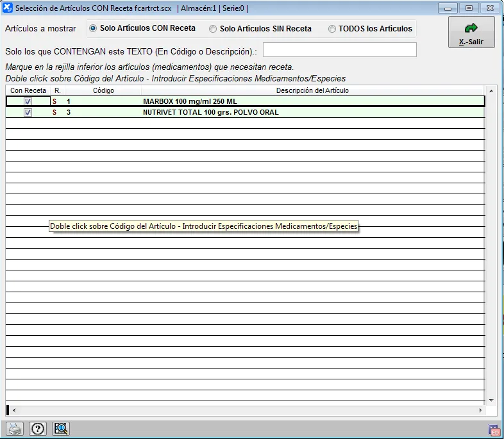Toggle Con Receta checkbox for NUTRIVET TOTAL
Screen dimensions: 504x439
tap(28, 112)
